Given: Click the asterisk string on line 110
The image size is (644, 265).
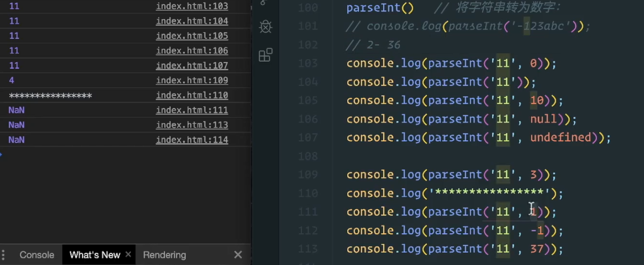Looking at the screenshot, I should (489, 193).
